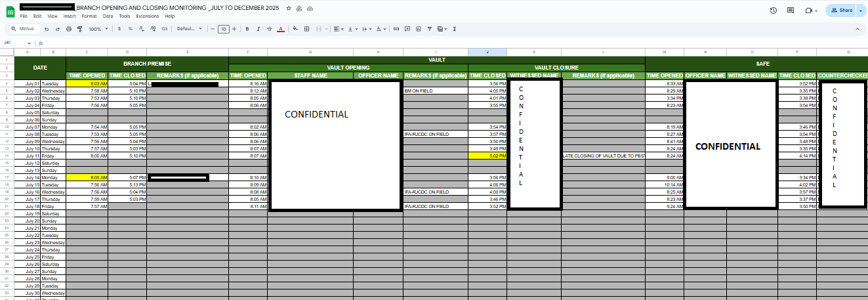Open the File menu
The width and height of the screenshot is (868, 300).
(24, 16)
